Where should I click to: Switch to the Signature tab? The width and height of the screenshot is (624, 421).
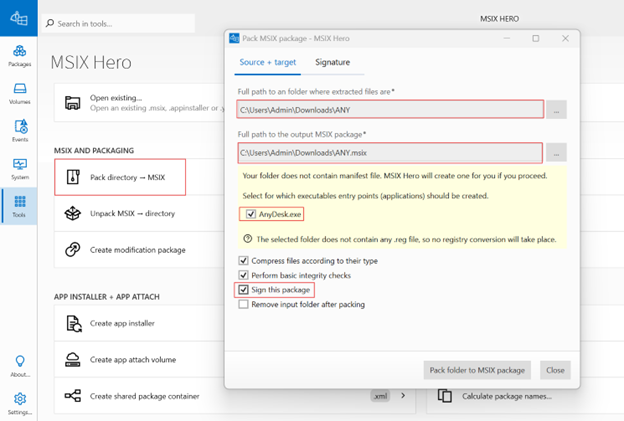click(332, 62)
